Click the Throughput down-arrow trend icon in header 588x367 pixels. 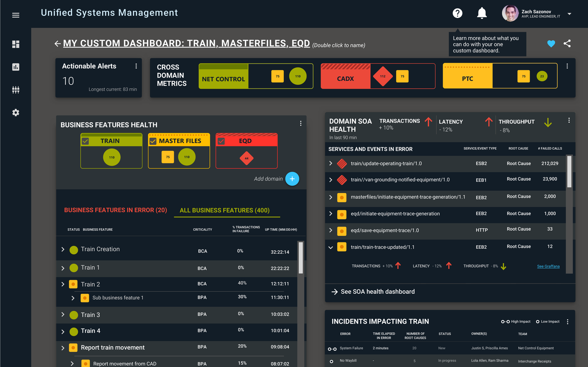548,123
